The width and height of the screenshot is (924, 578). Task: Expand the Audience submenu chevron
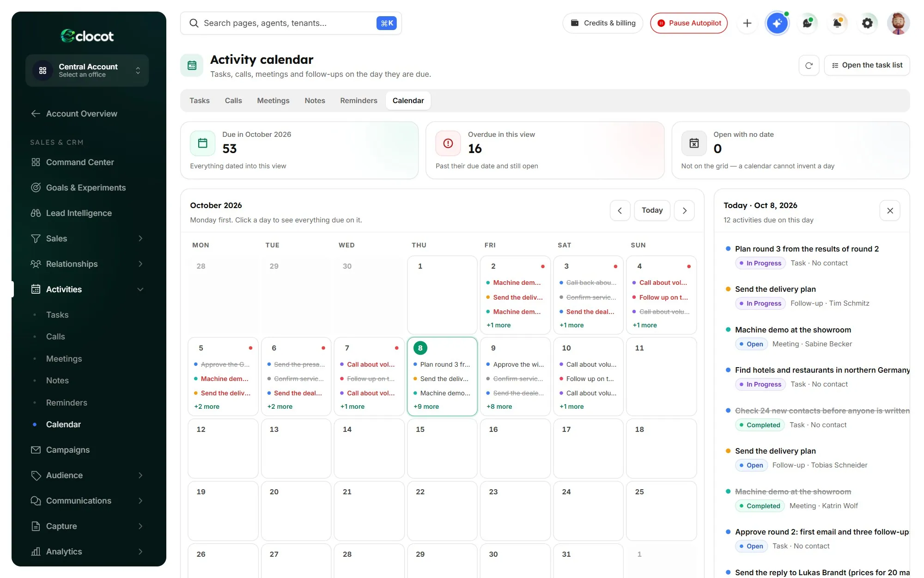[140, 475]
